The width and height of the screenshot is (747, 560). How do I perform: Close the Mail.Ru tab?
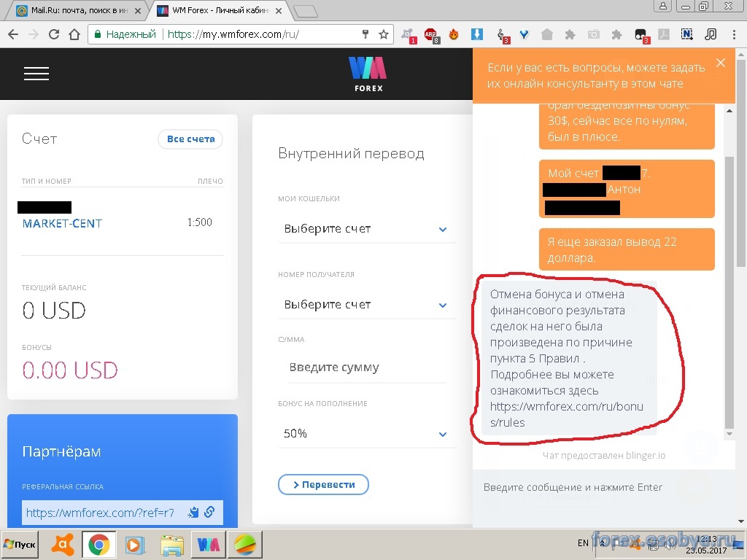point(138,10)
